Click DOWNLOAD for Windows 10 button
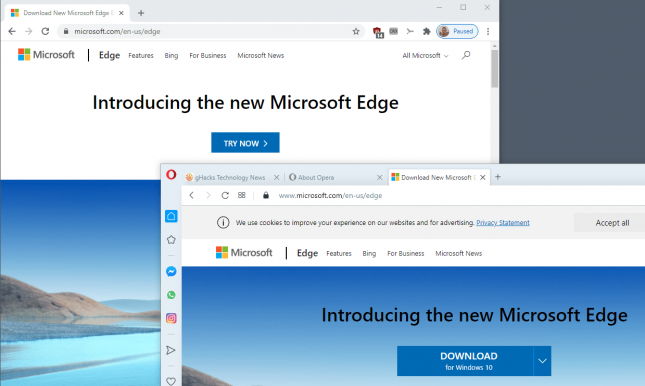 (465, 361)
